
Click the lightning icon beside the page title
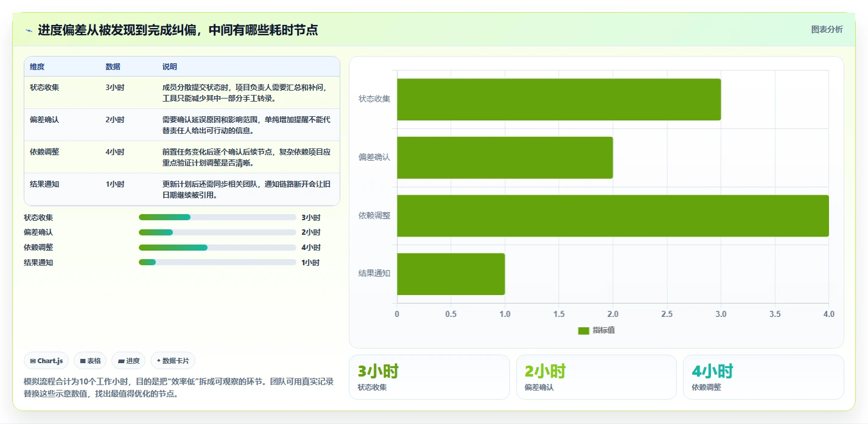click(x=29, y=30)
